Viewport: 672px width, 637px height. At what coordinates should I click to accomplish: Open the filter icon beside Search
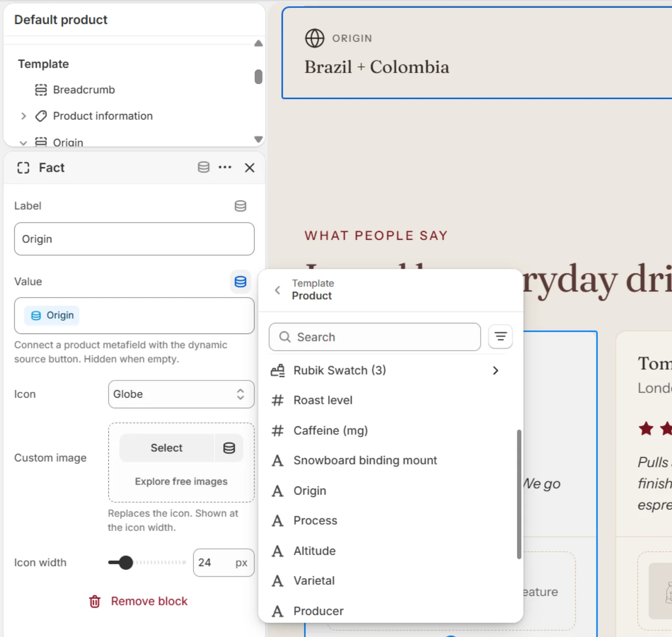click(500, 337)
